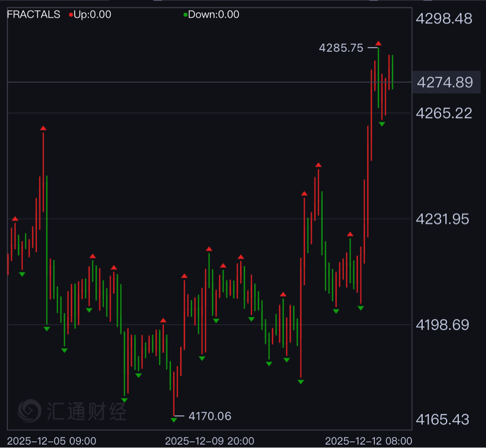
Task: Click the 4170.06 low price label
Action: pos(210,416)
